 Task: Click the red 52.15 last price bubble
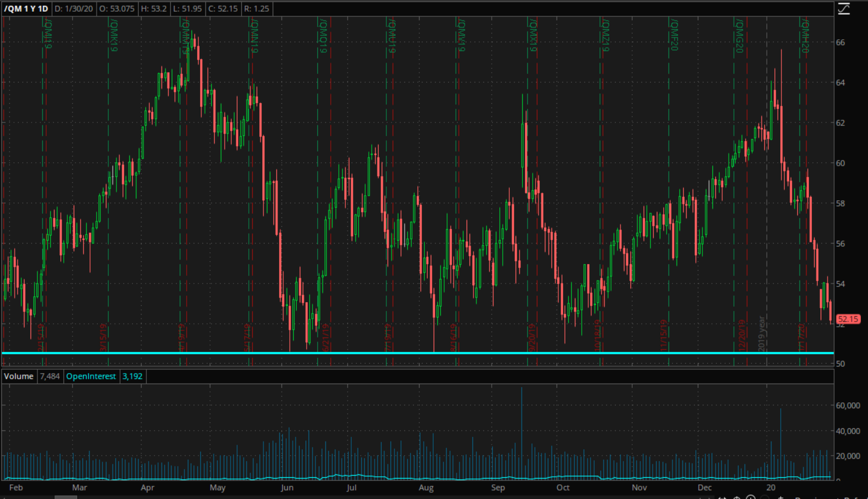point(848,319)
